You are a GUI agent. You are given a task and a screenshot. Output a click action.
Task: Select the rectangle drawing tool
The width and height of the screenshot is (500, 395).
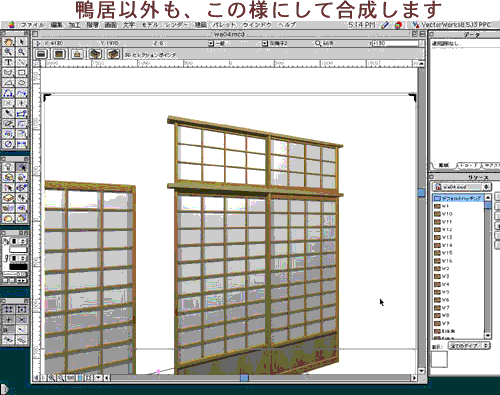22,73
